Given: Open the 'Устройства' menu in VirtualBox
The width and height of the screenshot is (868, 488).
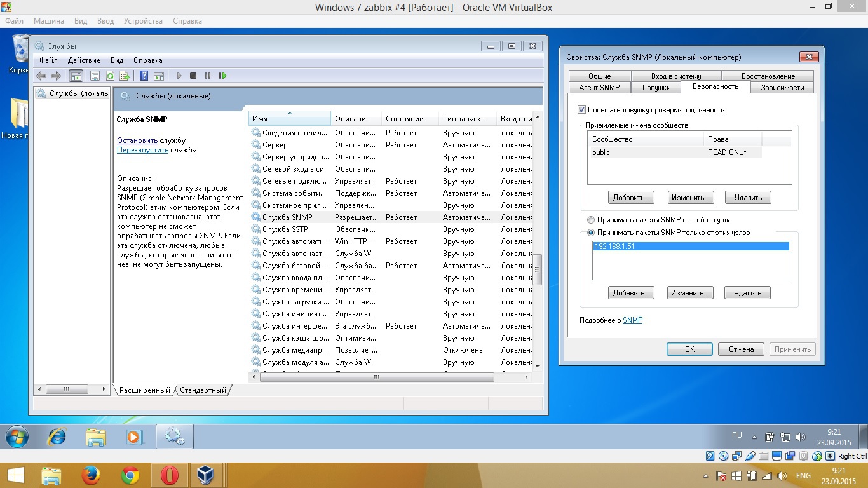Looking at the screenshot, I should (x=143, y=21).
